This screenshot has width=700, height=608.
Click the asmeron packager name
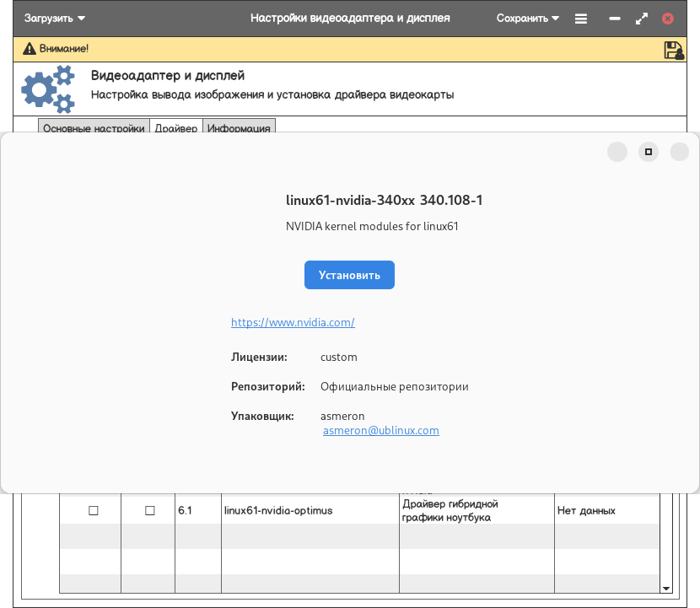(342, 416)
